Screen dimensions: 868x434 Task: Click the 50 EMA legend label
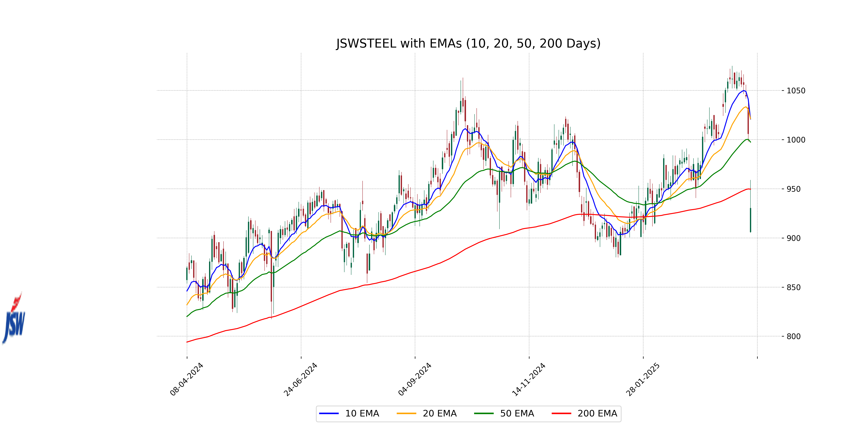click(x=517, y=413)
